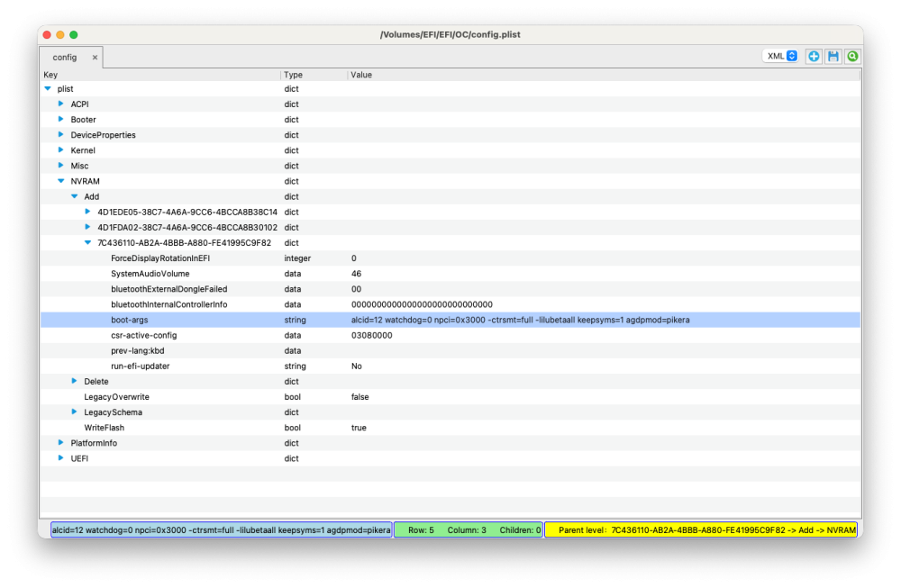
Task: Click the csr-active-config value 03080000
Action: [x=372, y=335]
